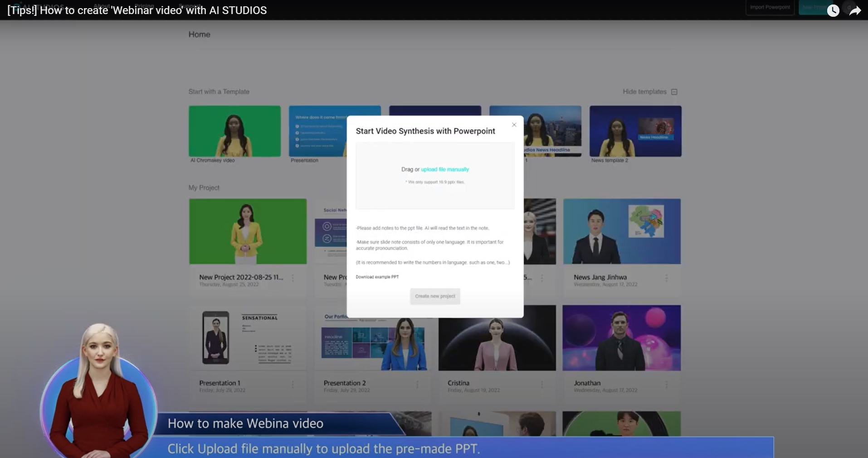Open options menu for Cristina project
Viewport: 868px width, 458px height.
tap(542, 385)
